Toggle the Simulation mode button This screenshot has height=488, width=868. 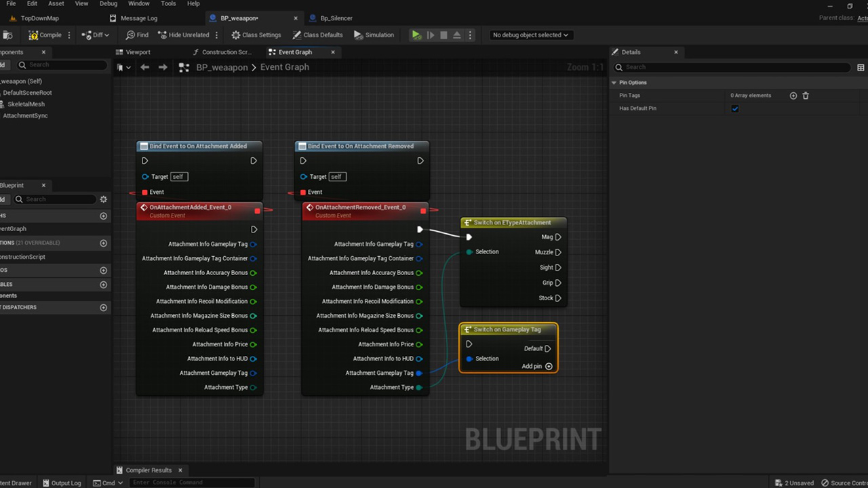[373, 35]
